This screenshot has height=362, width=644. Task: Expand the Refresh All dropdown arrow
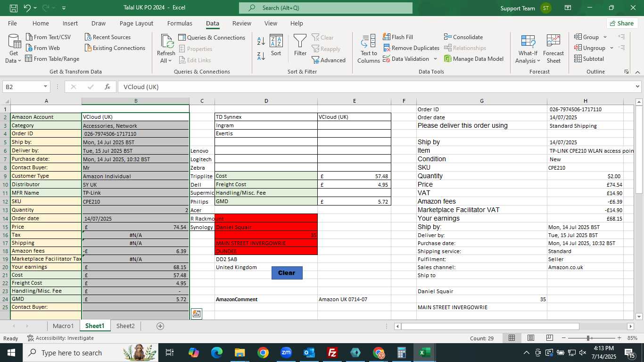[171, 61]
